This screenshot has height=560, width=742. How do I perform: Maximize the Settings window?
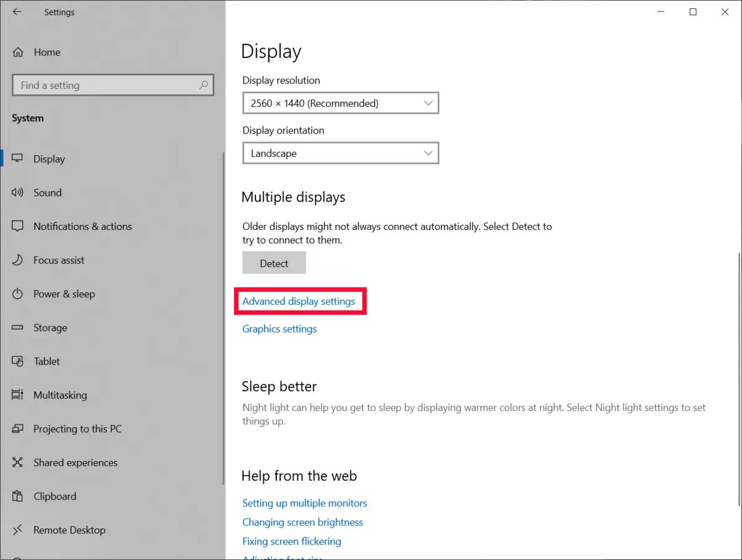[x=693, y=12]
